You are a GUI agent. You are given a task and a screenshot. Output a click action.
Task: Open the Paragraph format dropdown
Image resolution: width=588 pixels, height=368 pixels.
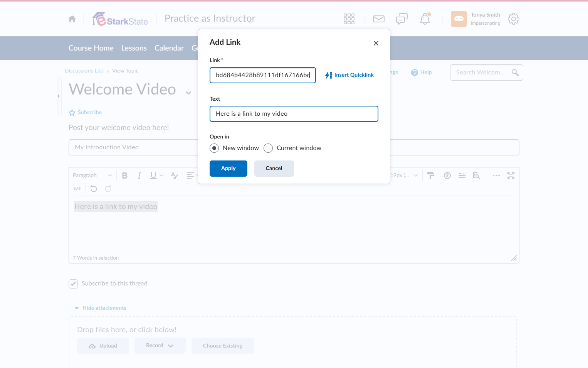click(x=92, y=176)
